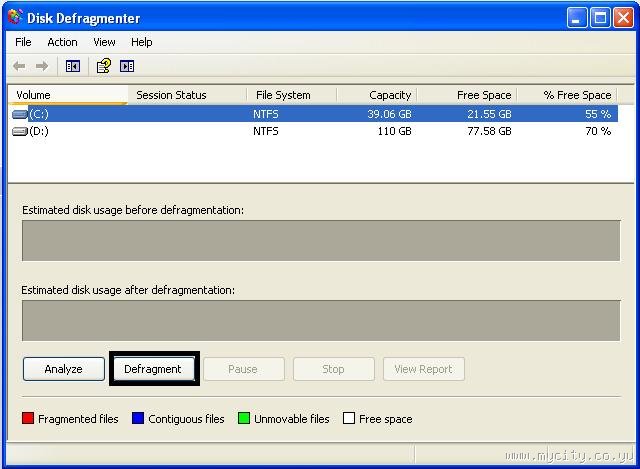Click green Unmovable files swatch
640x469 pixels.
pos(244,418)
